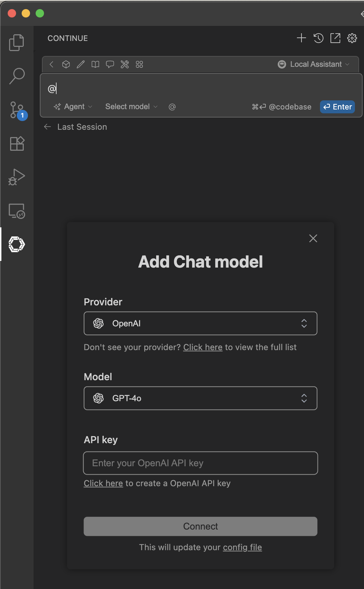Open the Extensions view
Viewport: 364px width, 589px height.
[x=16, y=143]
